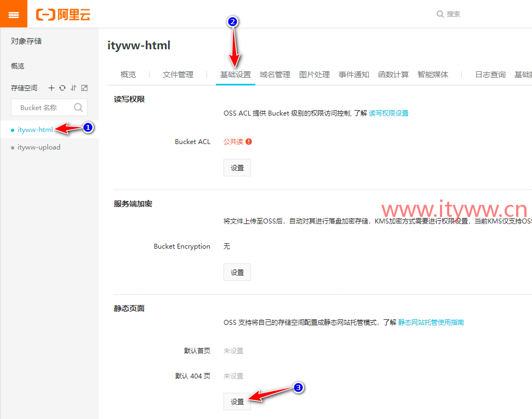Click the 服务端加密 section heading

click(133, 204)
